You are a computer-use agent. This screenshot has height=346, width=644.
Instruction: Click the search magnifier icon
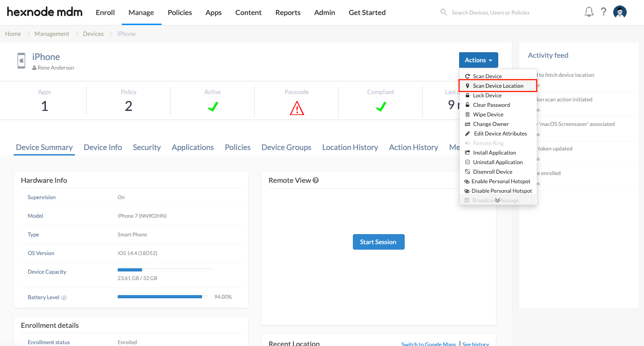point(444,12)
